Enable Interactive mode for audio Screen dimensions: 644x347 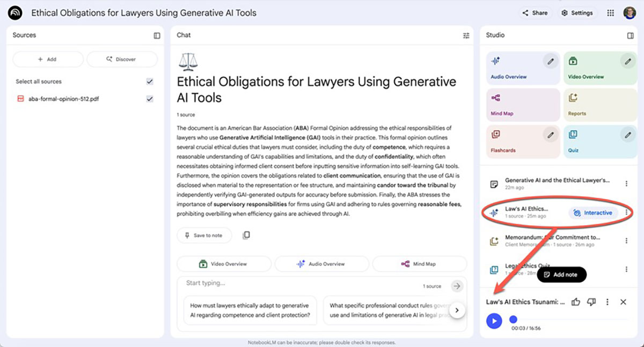(592, 213)
